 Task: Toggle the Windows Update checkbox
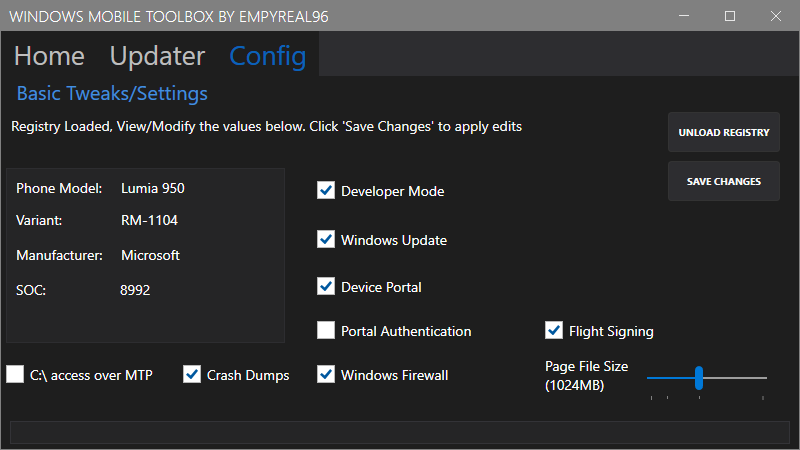point(326,239)
